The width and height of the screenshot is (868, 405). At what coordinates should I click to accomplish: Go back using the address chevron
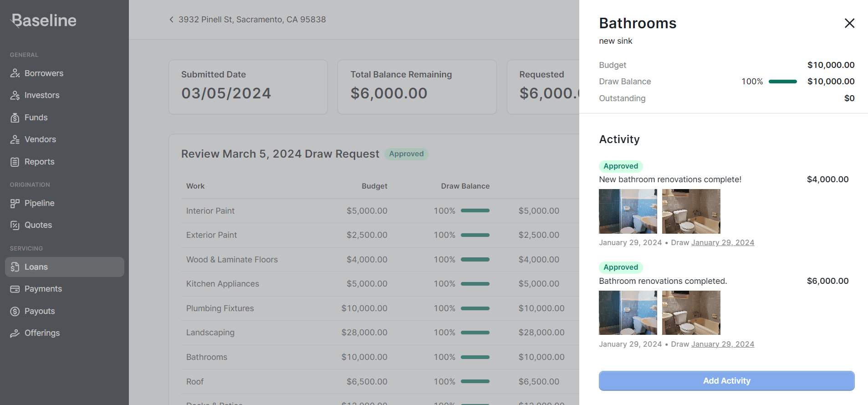(171, 20)
